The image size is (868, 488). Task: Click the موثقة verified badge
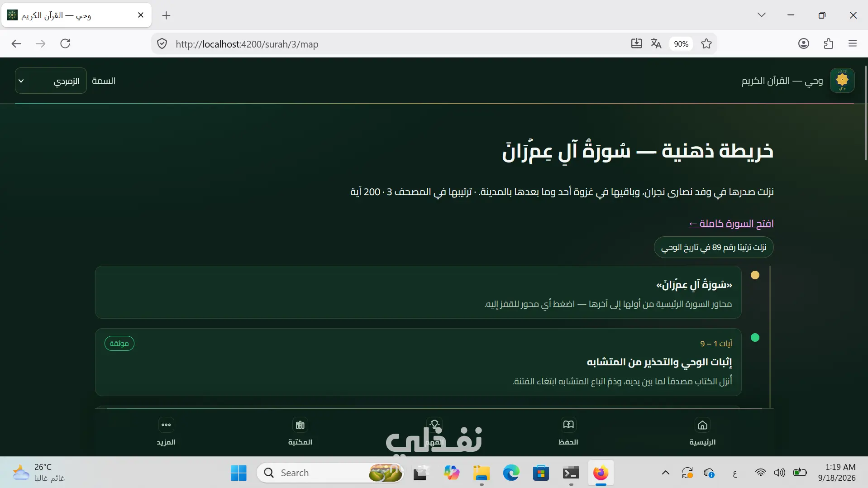tap(119, 344)
